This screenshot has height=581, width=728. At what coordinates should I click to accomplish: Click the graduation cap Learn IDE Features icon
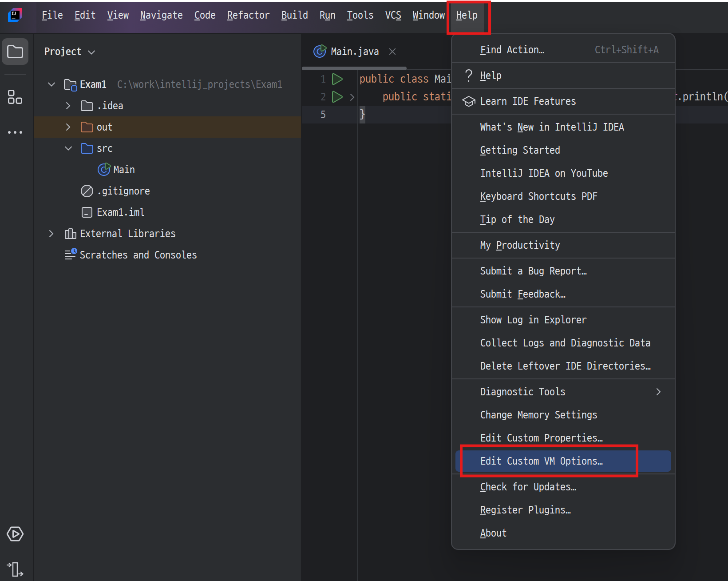click(x=469, y=102)
